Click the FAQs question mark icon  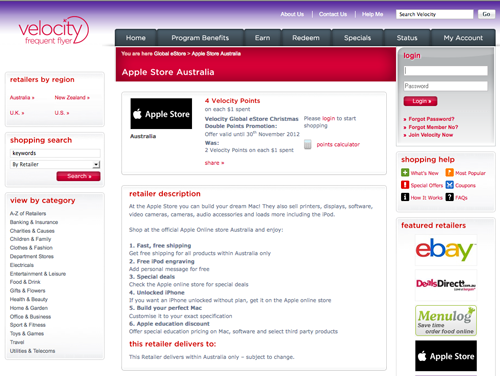click(450, 197)
